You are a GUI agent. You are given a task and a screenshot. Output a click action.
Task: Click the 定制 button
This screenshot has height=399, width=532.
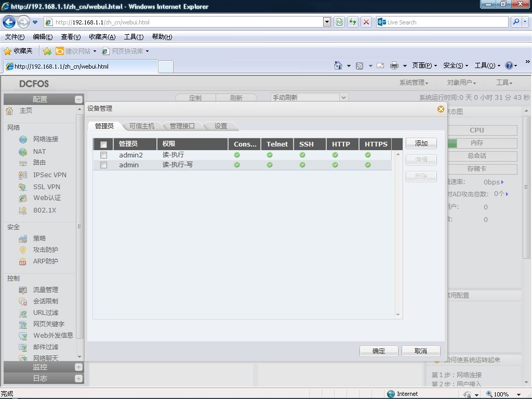tap(195, 98)
